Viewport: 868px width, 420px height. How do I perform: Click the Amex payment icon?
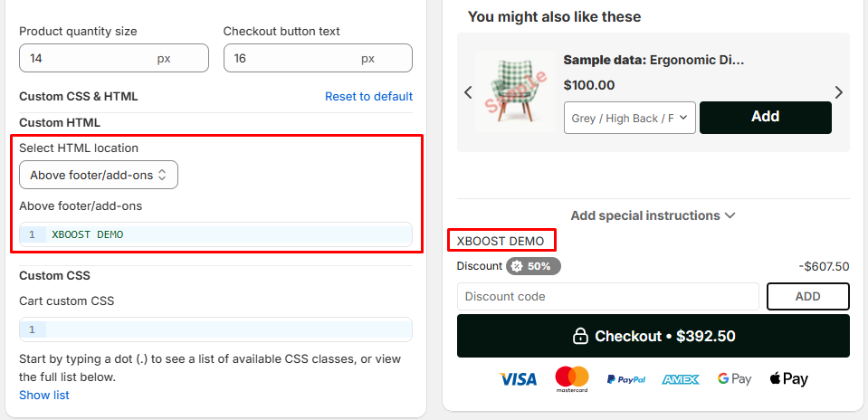pyautogui.click(x=681, y=379)
